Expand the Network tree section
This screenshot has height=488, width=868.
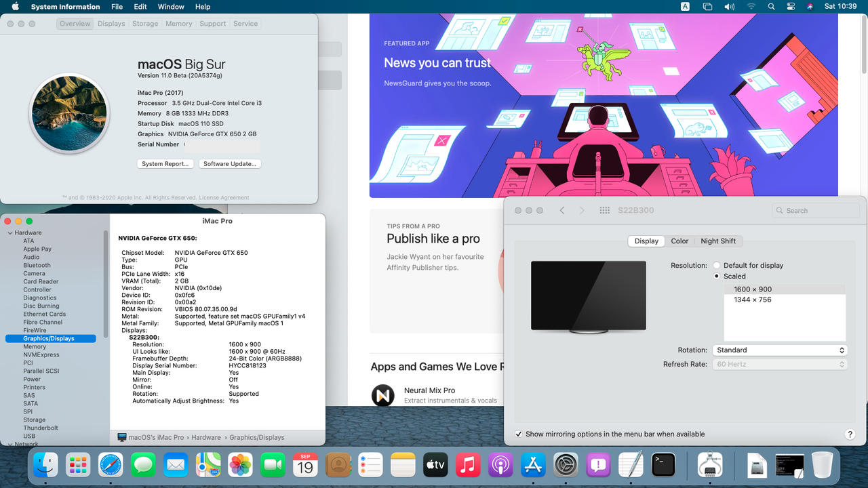click(9, 445)
